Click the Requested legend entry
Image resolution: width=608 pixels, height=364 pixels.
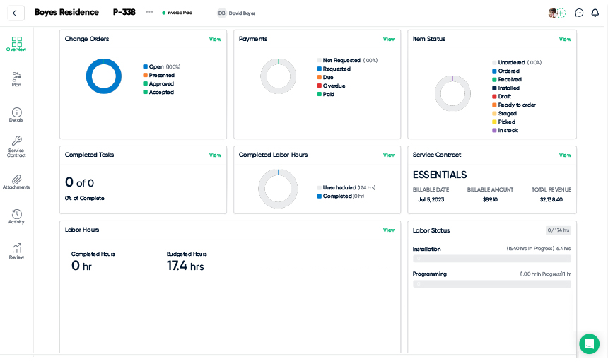click(x=334, y=69)
